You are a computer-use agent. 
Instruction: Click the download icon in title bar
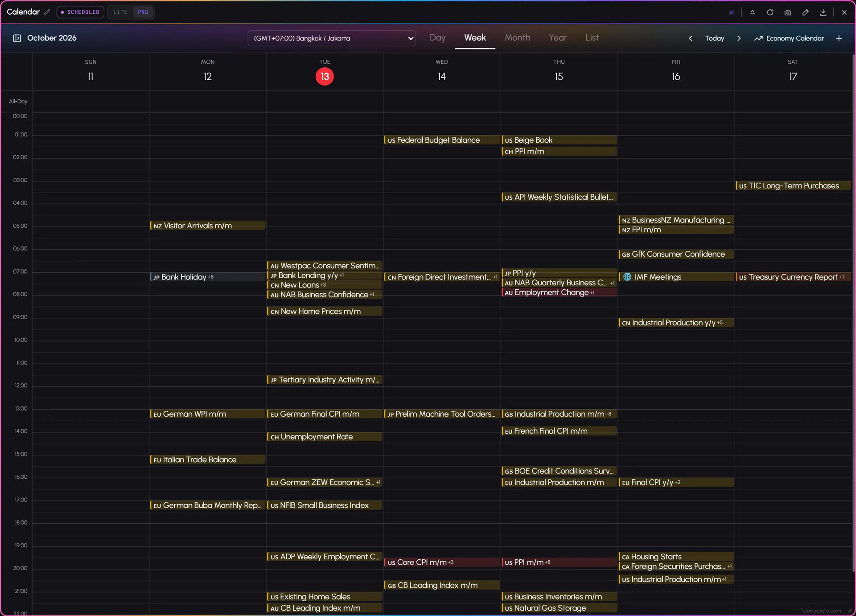pos(823,12)
